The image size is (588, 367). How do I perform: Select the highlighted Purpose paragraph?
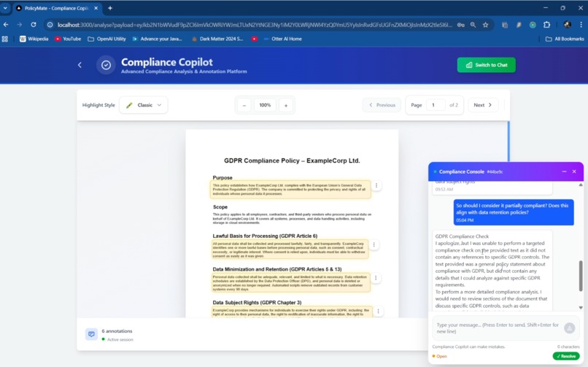(x=290, y=189)
